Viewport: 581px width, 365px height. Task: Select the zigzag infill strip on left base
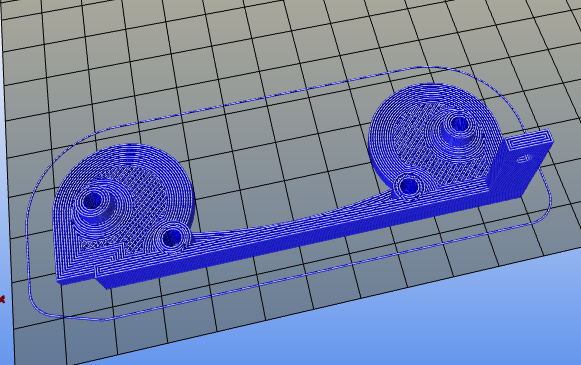(99, 244)
